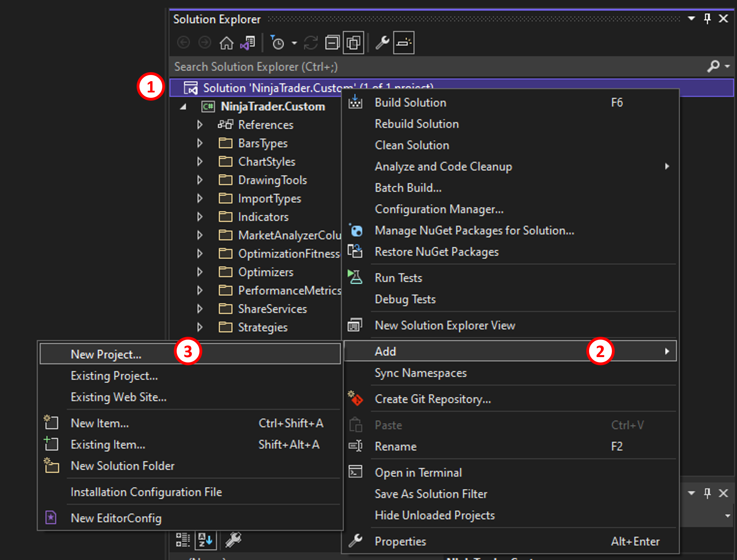Viewport: 737px width, 560px height.
Task: Select the NinjaTrader.Custom C# project
Action: point(272,107)
